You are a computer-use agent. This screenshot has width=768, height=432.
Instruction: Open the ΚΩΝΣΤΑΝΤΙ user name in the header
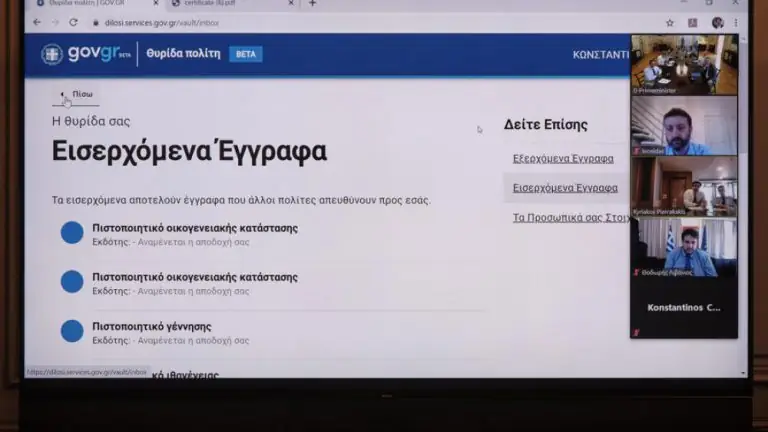601,54
